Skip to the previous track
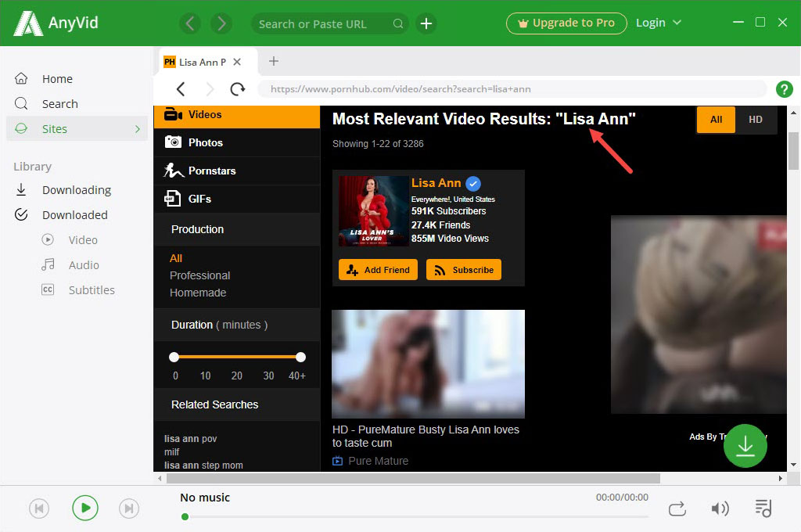Screen dimensions: 801x532 point(39,509)
